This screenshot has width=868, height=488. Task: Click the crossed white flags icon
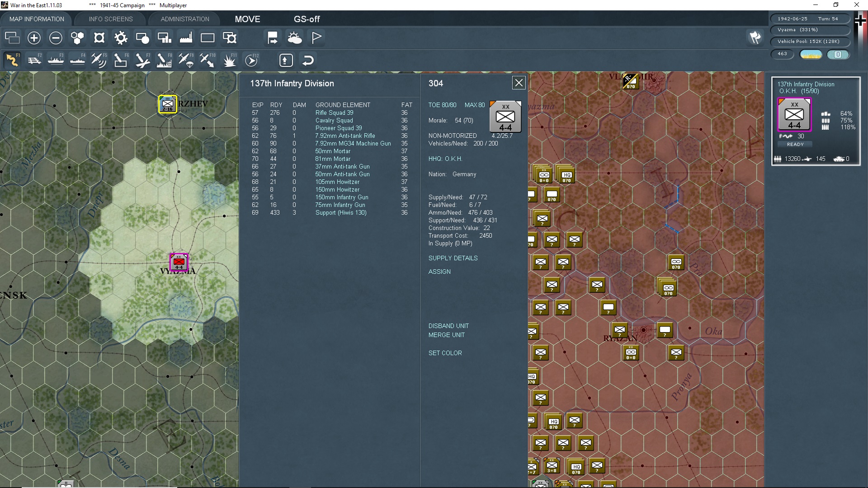point(755,38)
